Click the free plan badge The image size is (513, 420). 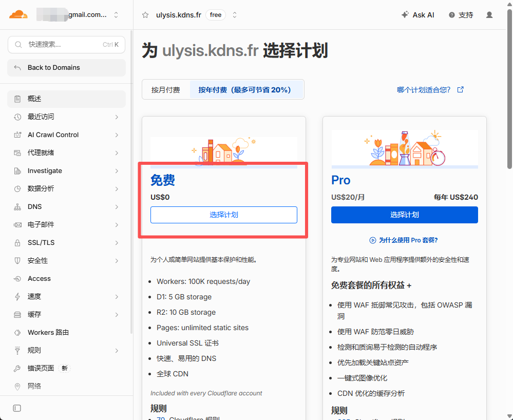coord(216,15)
